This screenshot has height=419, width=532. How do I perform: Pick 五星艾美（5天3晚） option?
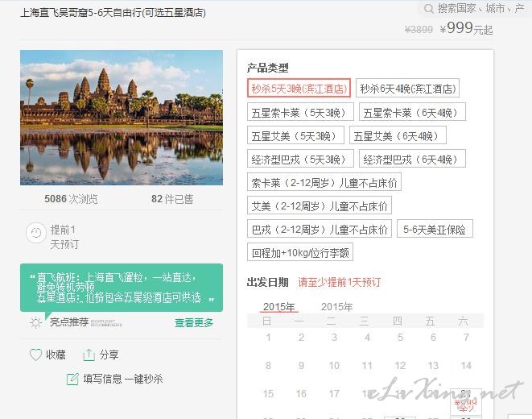(295, 135)
